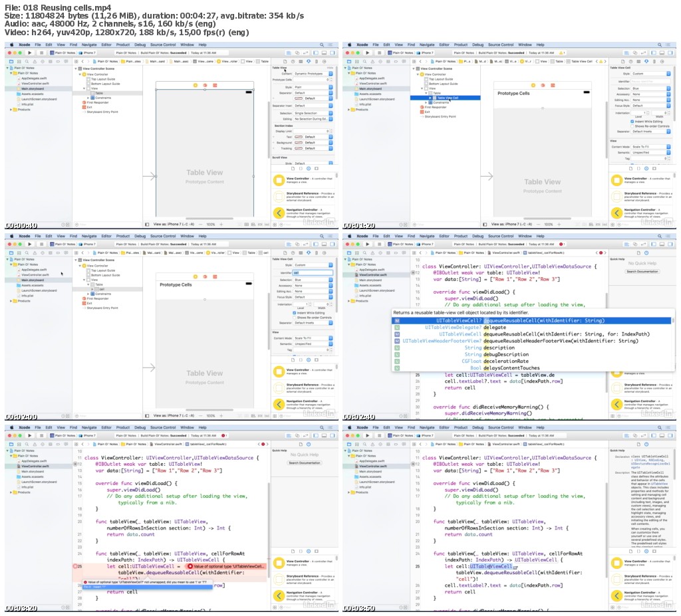This screenshot has width=681, height=616.
Task: Click Background color well in 00:00:40 frame
Action: pos(299,142)
